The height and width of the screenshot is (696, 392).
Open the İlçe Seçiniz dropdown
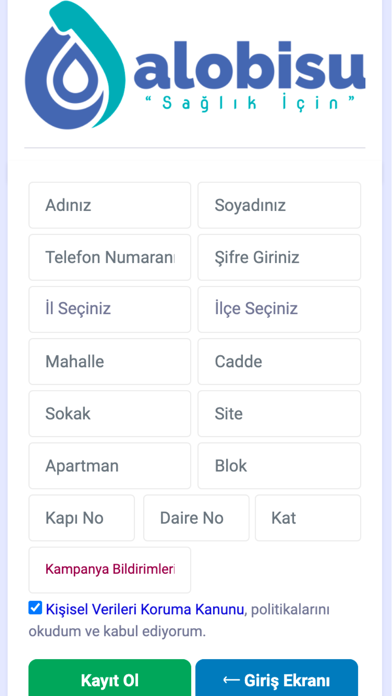click(x=279, y=309)
